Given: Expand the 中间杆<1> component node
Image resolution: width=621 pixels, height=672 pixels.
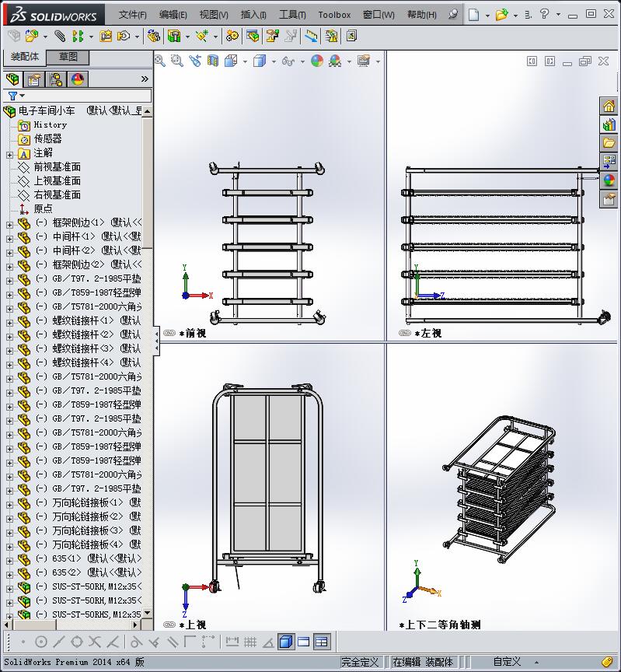Looking at the screenshot, I should click(x=9, y=239).
